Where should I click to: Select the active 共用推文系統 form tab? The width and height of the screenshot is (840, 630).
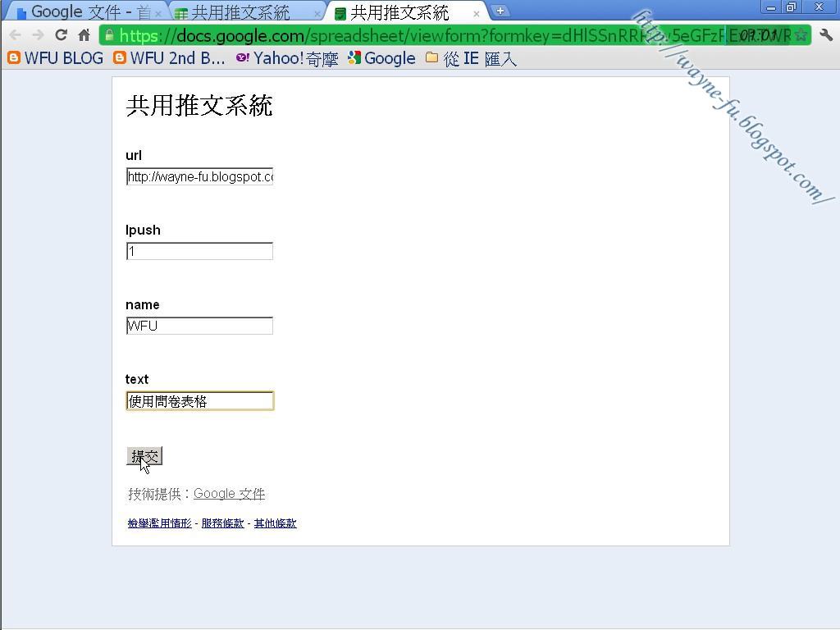(x=406, y=11)
